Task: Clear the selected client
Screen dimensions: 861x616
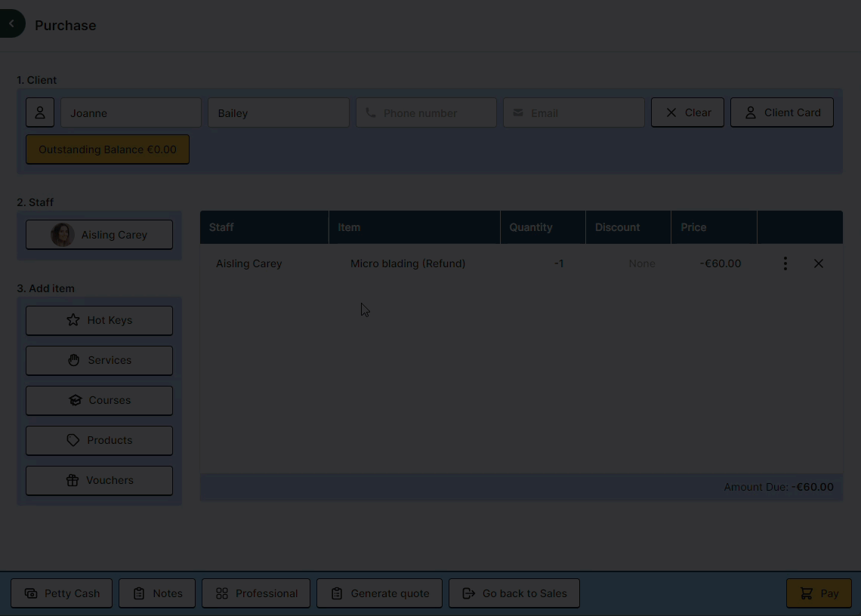Action: coord(687,112)
